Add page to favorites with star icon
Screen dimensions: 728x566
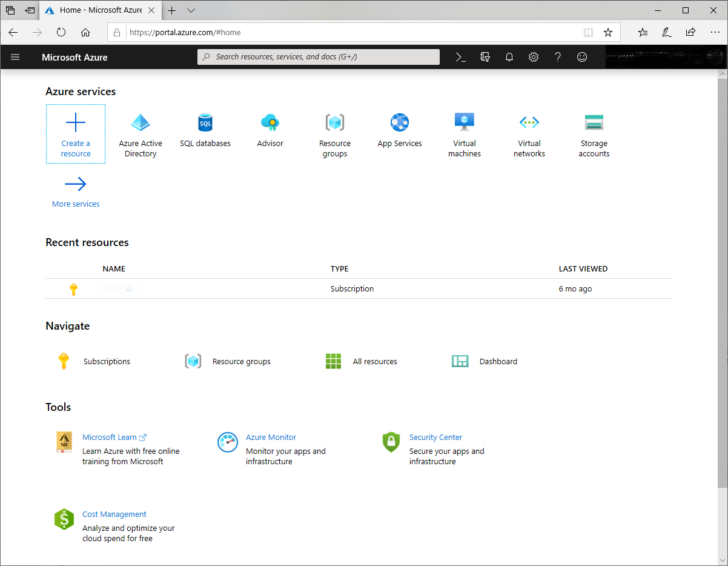click(x=608, y=32)
